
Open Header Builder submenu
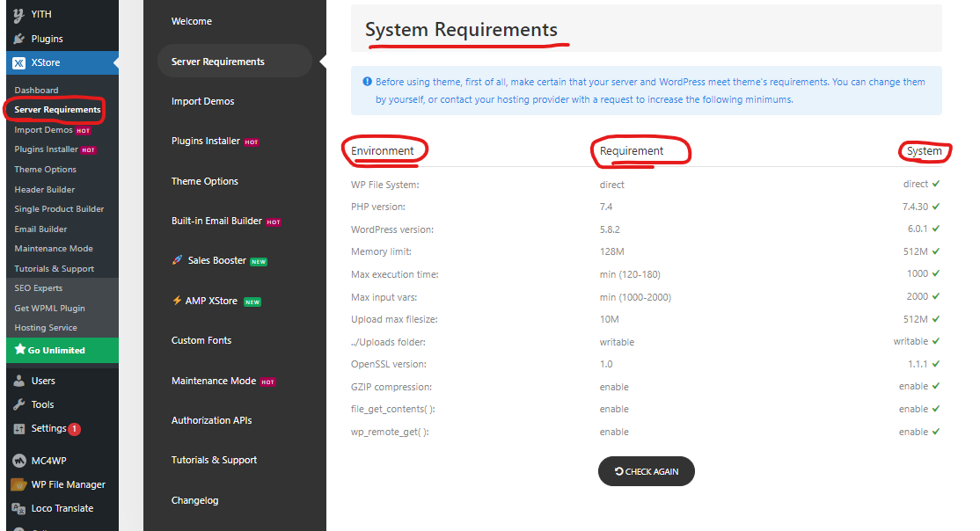(44, 189)
